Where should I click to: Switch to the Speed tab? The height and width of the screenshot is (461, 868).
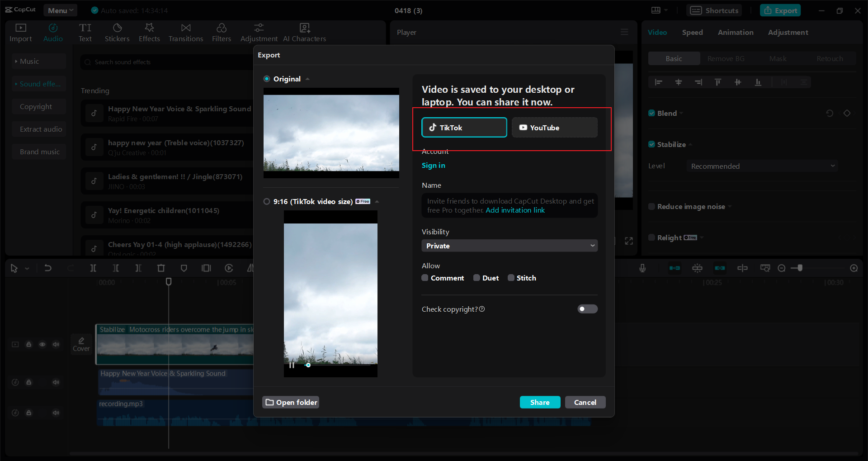click(692, 32)
